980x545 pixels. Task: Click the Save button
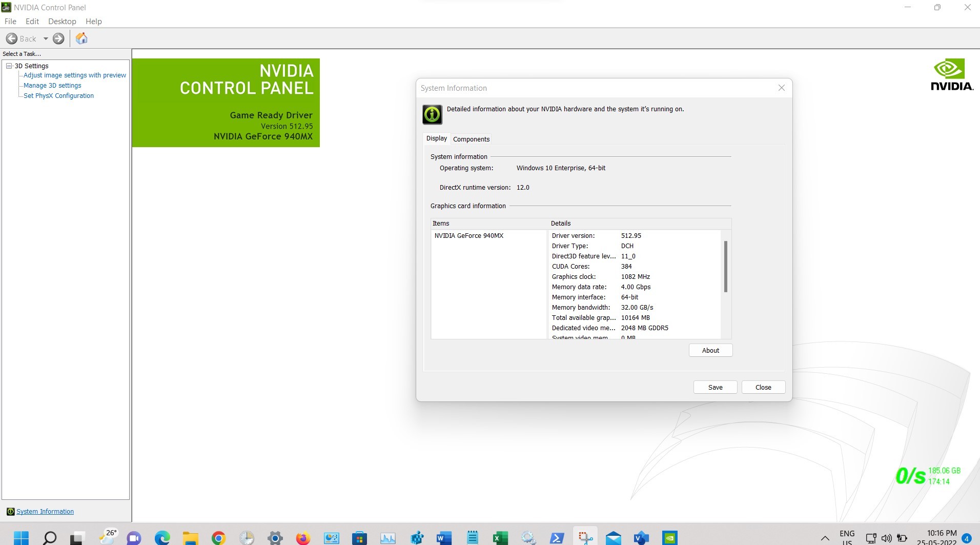(715, 387)
